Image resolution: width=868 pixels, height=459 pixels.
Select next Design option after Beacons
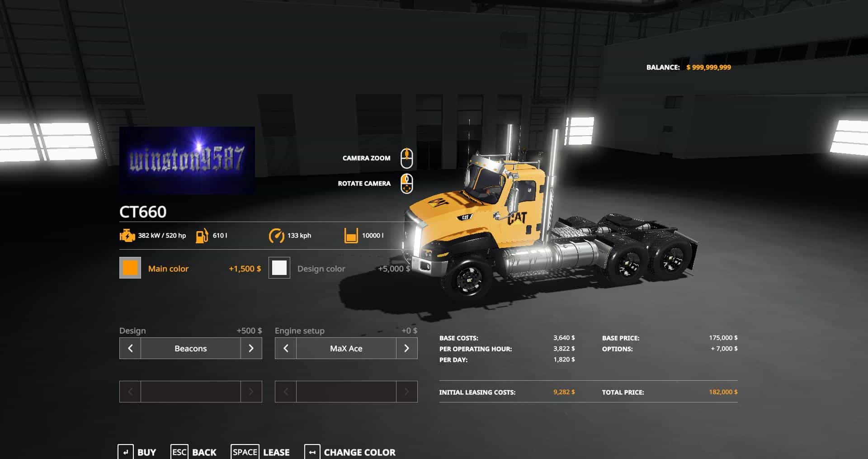tap(251, 348)
